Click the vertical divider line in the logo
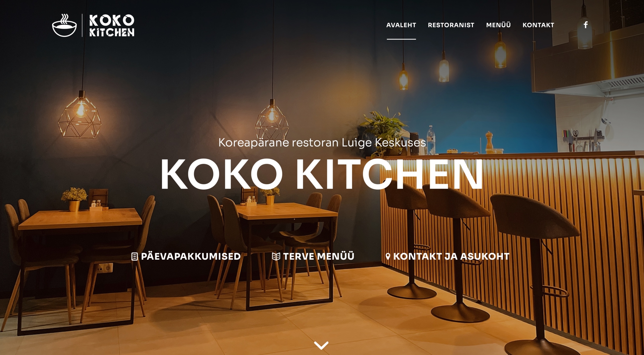The width and height of the screenshot is (644, 355). click(x=82, y=25)
